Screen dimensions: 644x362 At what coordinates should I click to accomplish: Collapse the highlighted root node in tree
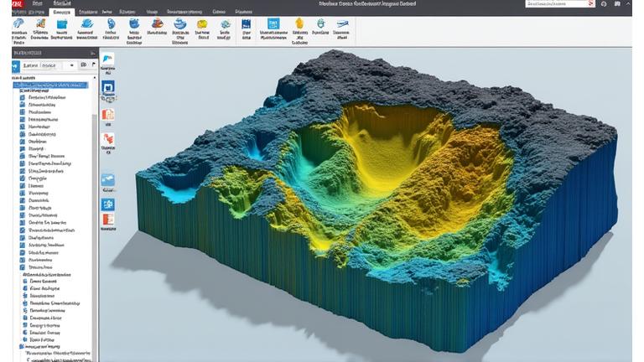click(15, 85)
